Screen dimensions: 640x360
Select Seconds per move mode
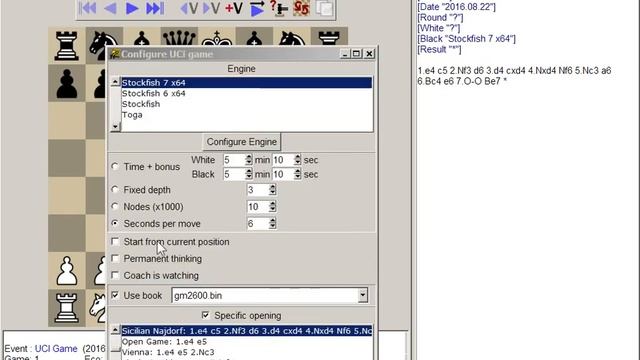pyautogui.click(x=115, y=224)
